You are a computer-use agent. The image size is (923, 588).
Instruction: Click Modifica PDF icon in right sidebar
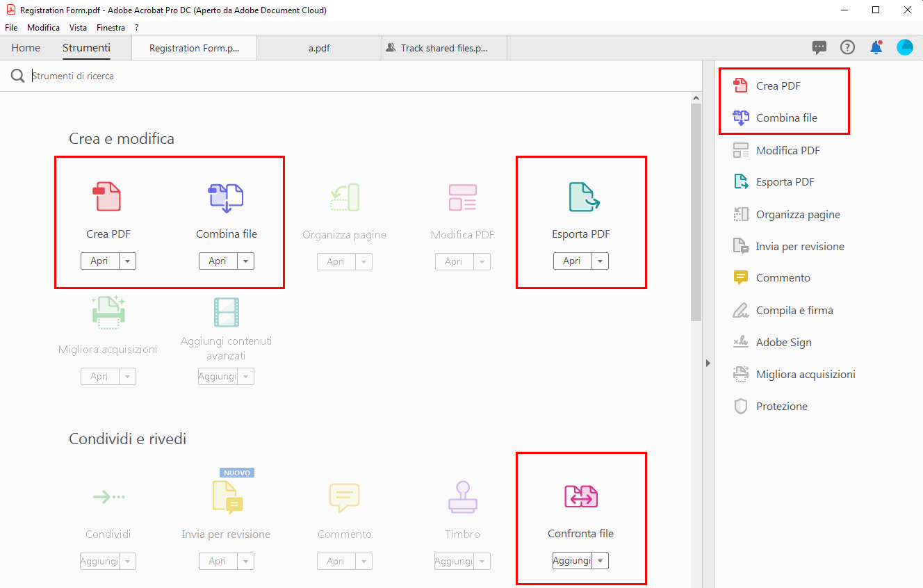(x=741, y=150)
